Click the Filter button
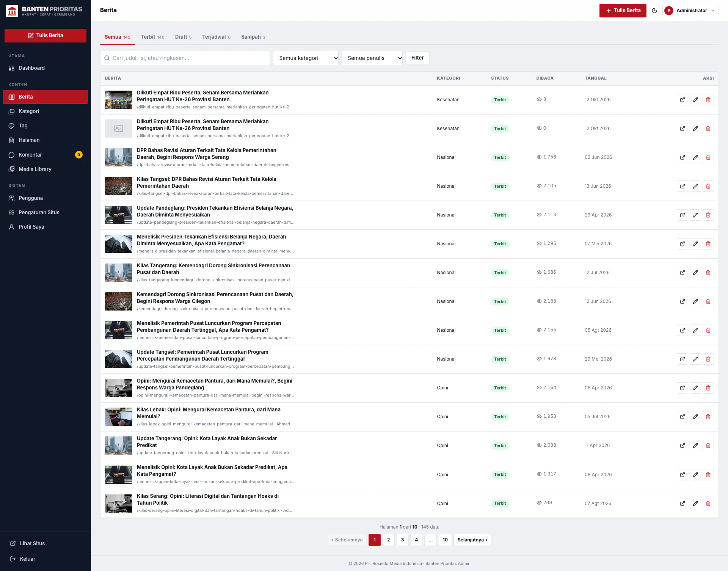Image resolution: width=728 pixels, height=571 pixels. (x=417, y=58)
